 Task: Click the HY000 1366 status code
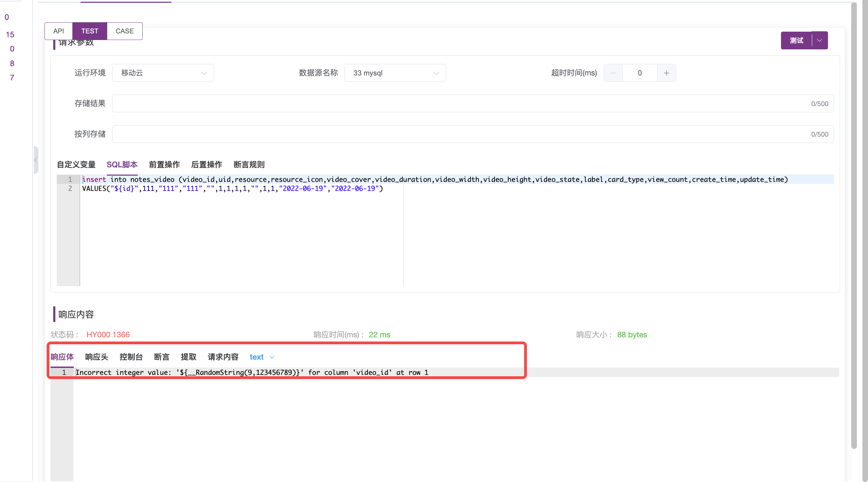(108, 335)
